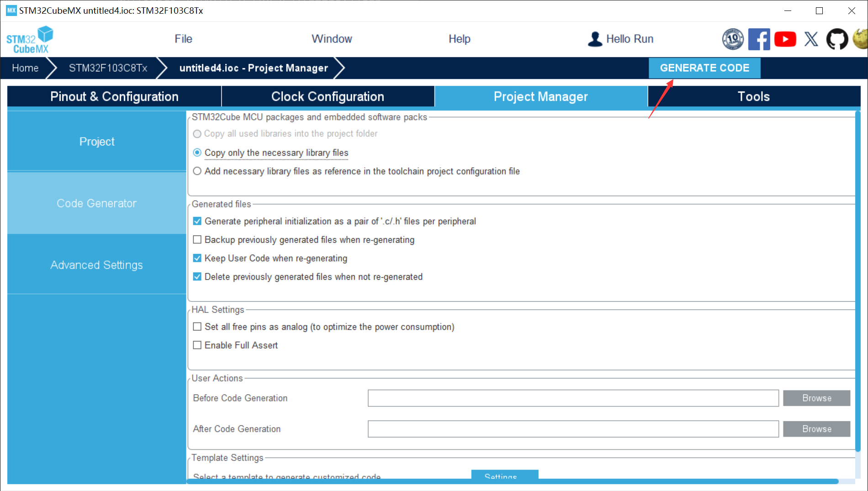Click the 'Generated files' group label
The width and height of the screenshot is (868, 491).
[221, 204]
